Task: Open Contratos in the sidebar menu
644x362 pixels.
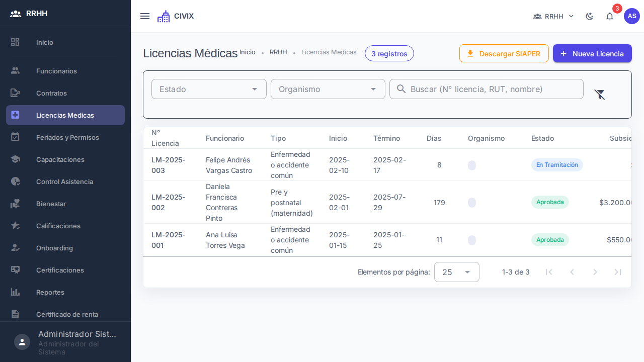Action: click(65, 93)
